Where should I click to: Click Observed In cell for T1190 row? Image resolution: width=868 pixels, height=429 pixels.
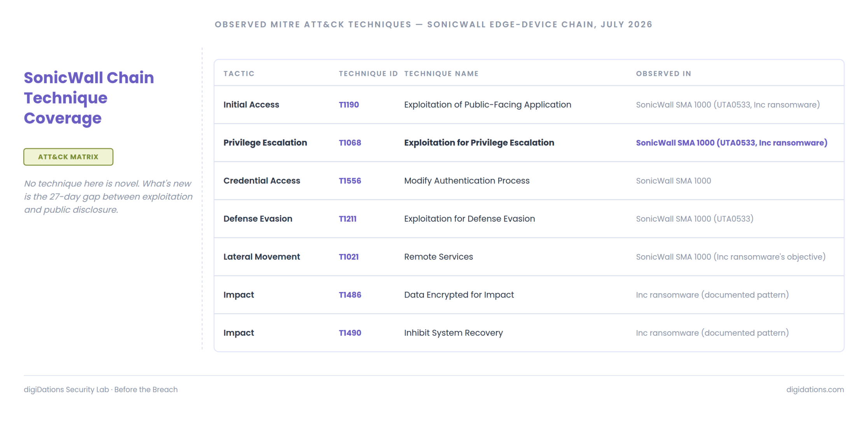pyautogui.click(x=728, y=105)
